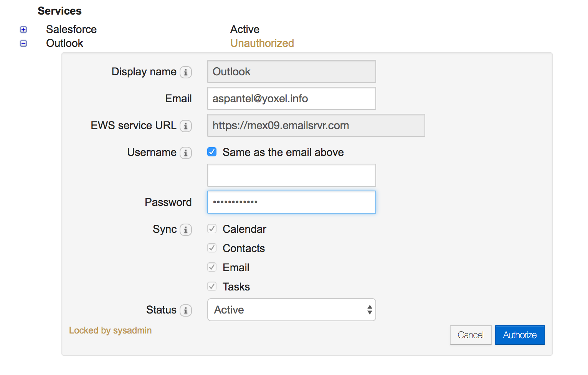The height and width of the screenshot is (375, 588).
Task: Uncheck Same as the email above
Action: (212, 152)
